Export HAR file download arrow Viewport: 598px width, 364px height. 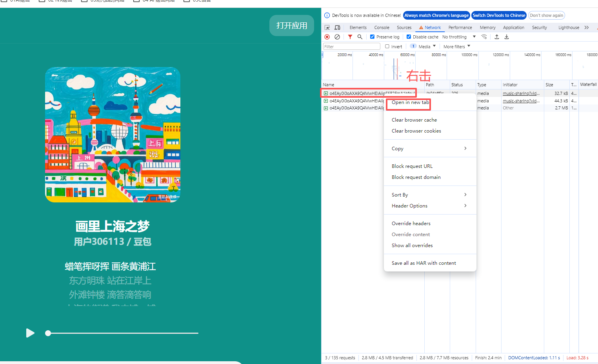click(507, 37)
